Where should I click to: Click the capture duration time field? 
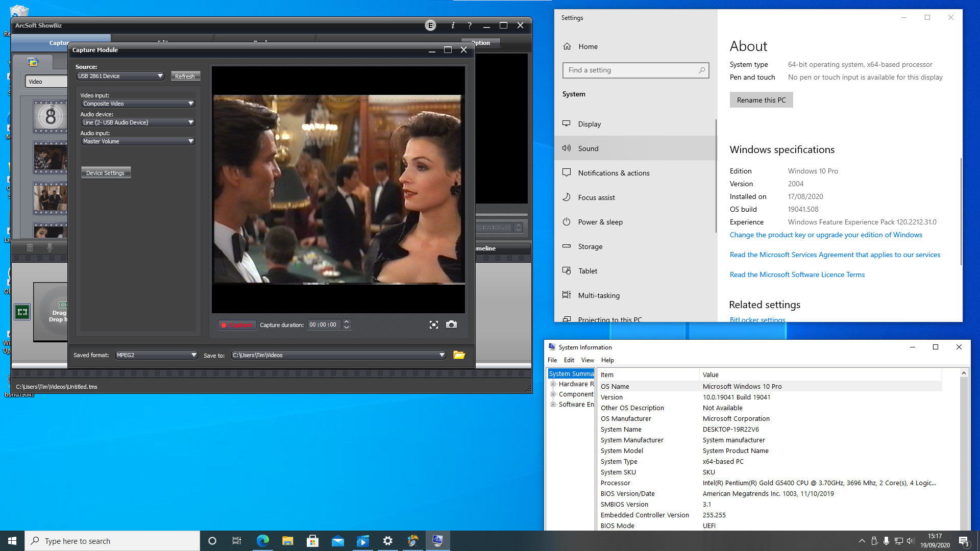[324, 324]
